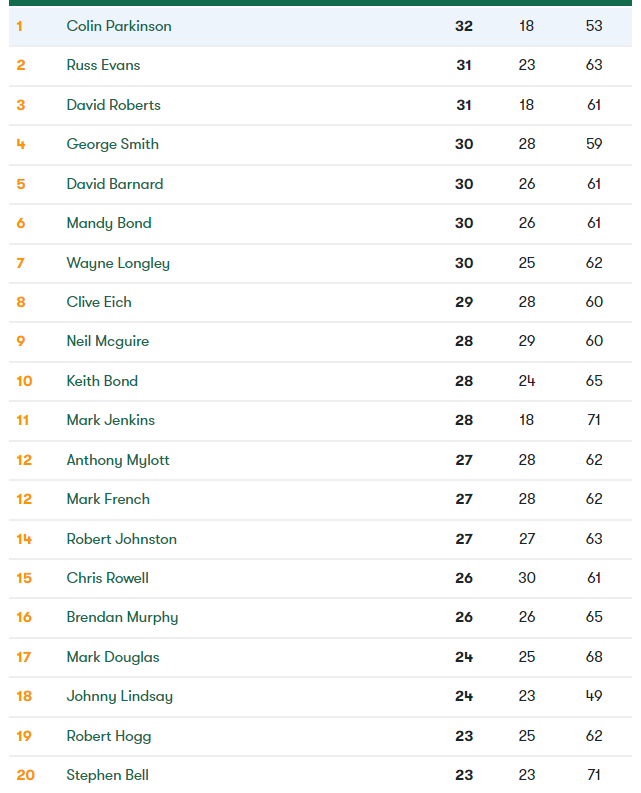Screen dimensions: 641x793
Task: Select Neil Mcguire in the table
Action: 107,341
